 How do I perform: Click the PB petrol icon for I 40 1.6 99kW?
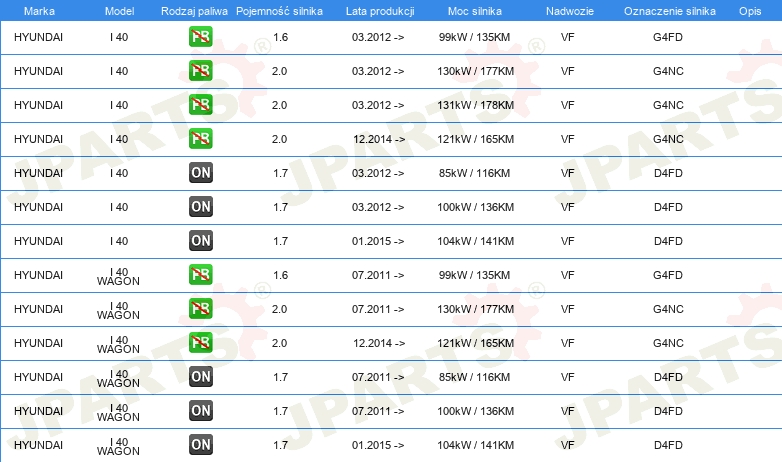point(200,37)
